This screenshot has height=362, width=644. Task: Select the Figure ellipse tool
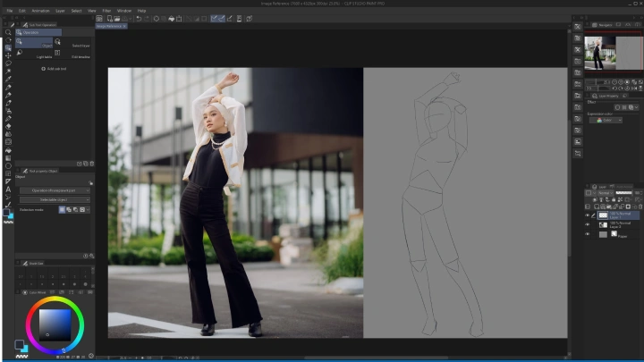(x=8, y=166)
